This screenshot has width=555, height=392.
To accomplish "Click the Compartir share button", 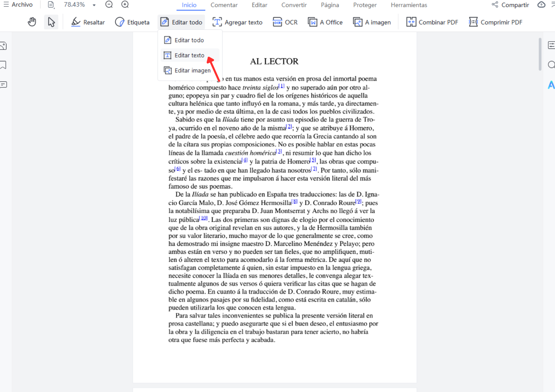I will (x=510, y=5).
